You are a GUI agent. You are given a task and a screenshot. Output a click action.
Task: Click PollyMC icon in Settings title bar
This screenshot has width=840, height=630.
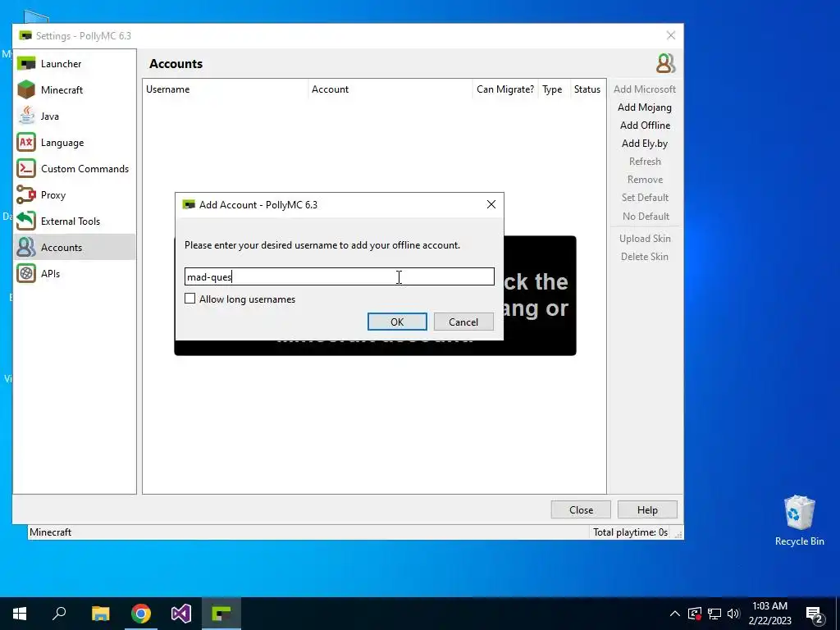pyautogui.click(x=25, y=36)
